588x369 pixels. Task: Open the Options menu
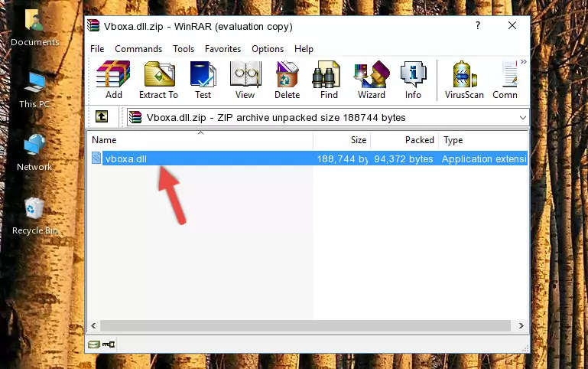click(x=268, y=49)
